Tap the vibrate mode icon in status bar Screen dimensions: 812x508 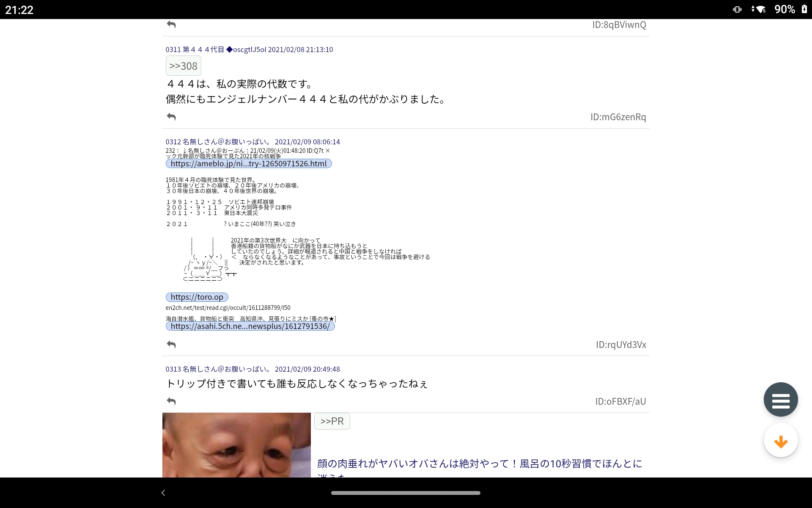tap(737, 9)
